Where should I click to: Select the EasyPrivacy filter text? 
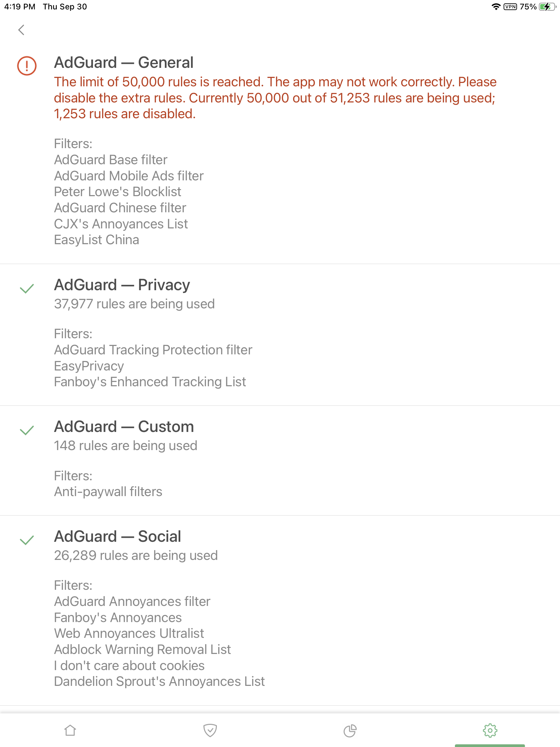coord(89,366)
